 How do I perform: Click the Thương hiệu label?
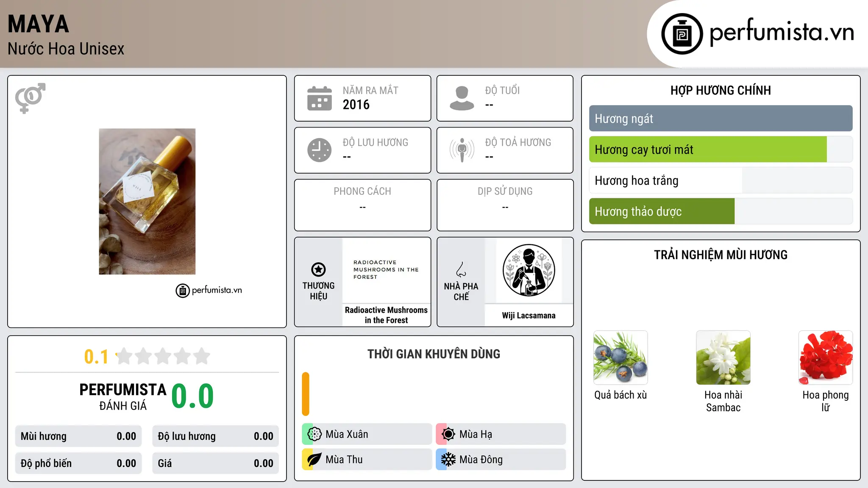(x=318, y=291)
